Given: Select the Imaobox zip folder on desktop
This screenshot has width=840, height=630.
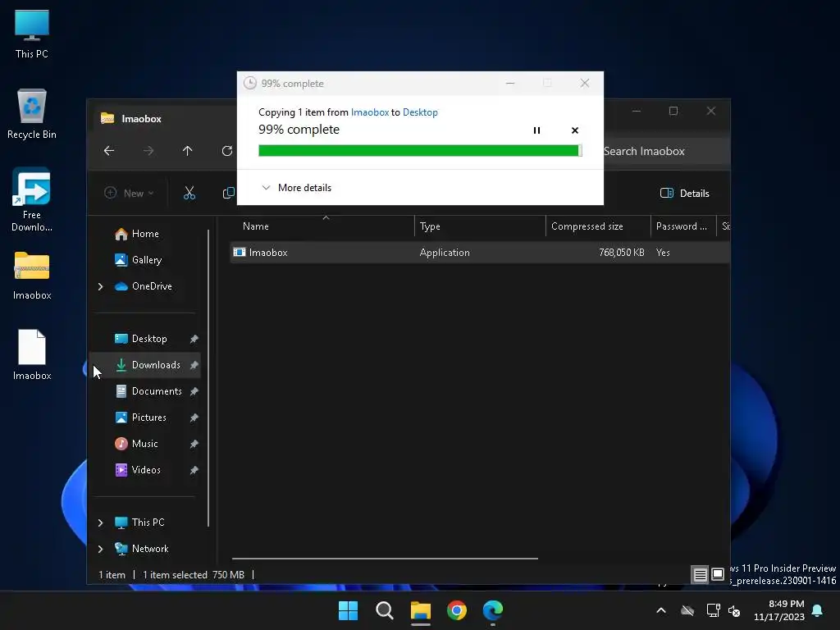Looking at the screenshot, I should click(x=32, y=276).
